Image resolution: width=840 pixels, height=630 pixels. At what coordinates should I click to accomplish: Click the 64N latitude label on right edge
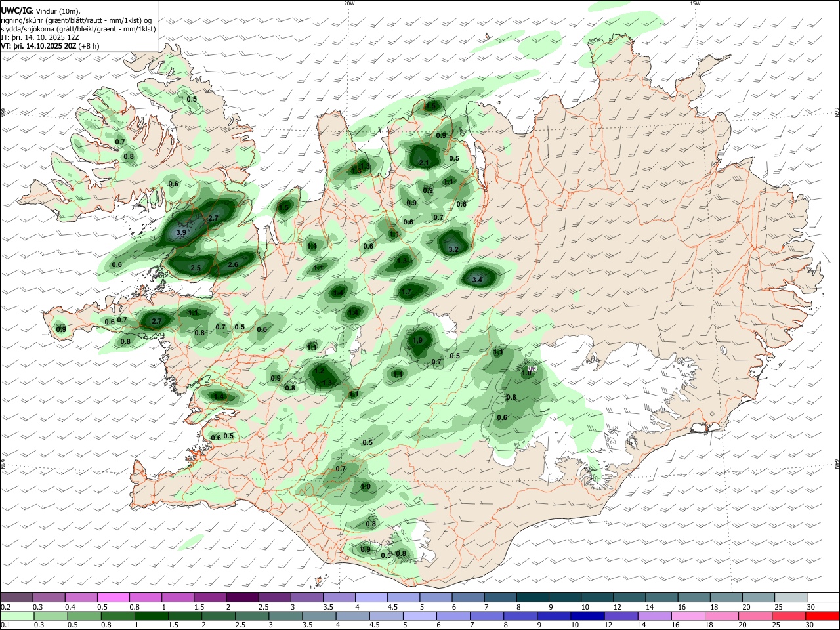837,464
